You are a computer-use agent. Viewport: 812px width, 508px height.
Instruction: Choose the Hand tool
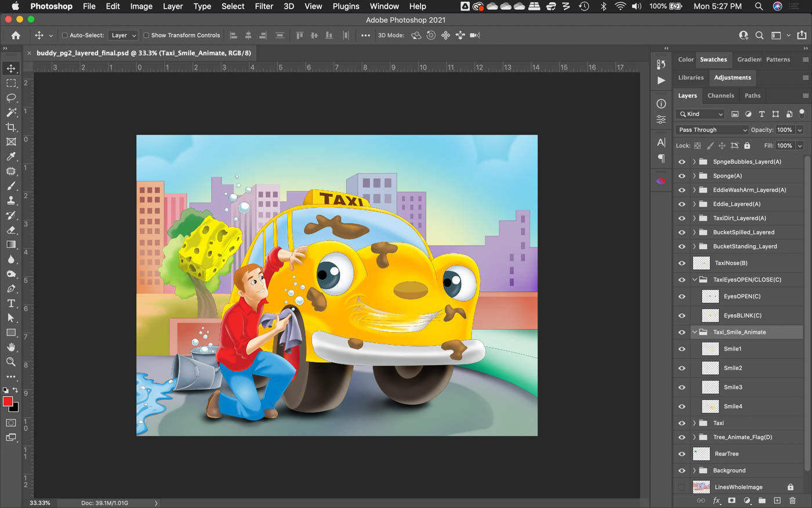click(x=11, y=347)
